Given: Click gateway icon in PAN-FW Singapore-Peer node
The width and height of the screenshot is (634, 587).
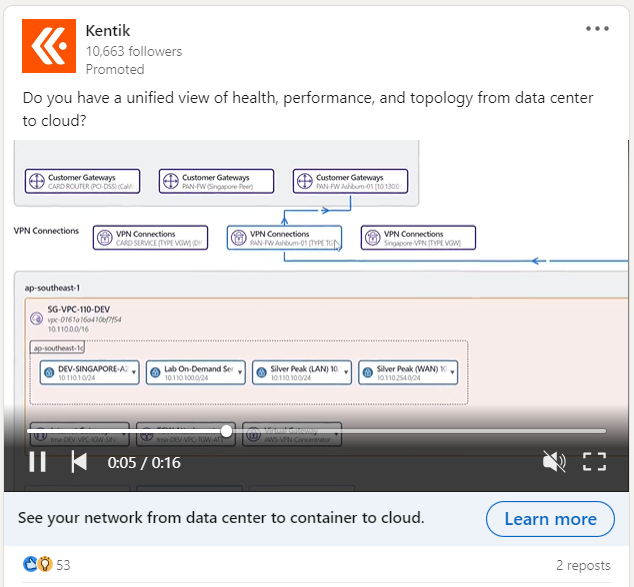Looking at the screenshot, I should (171, 181).
